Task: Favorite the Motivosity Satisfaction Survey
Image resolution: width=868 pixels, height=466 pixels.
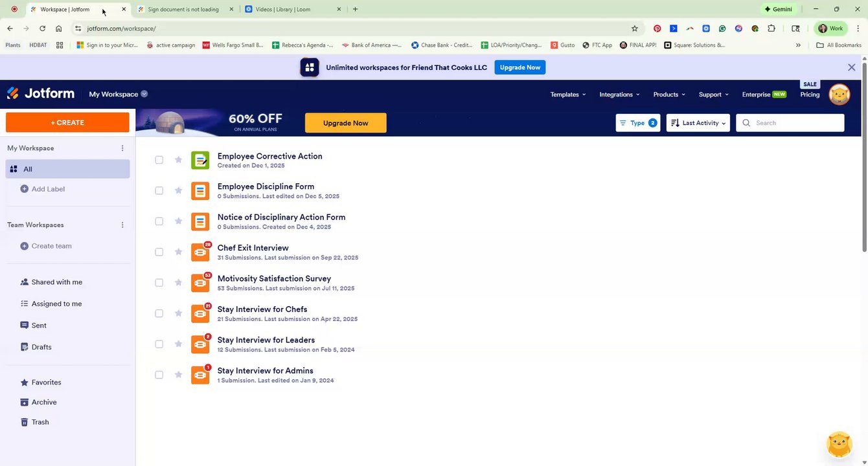Action: [x=178, y=282]
